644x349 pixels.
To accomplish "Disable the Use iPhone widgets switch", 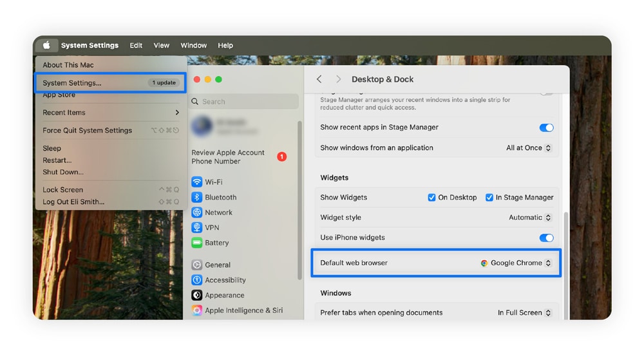I will (x=546, y=238).
